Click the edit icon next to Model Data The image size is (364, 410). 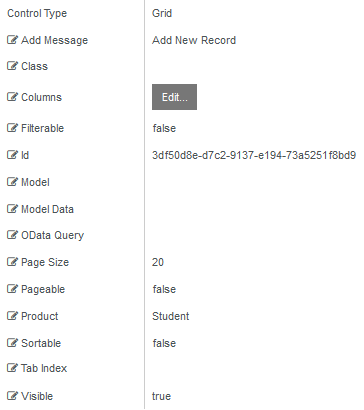point(12,209)
